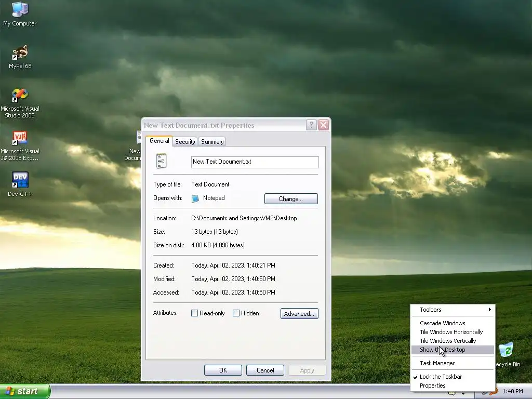This screenshot has height=399, width=532.
Task: Open the Start menu
Action: [25, 391]
